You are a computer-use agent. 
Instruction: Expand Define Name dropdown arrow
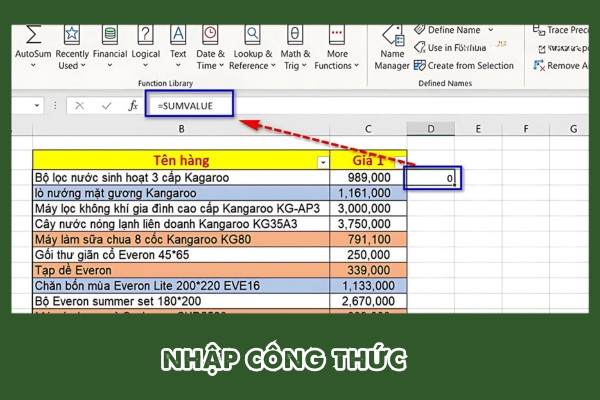491,30
